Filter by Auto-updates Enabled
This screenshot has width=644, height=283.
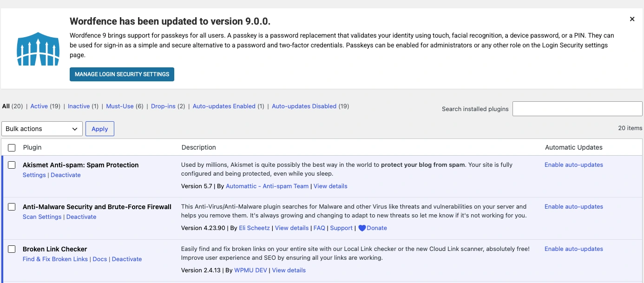click(224, 106)
